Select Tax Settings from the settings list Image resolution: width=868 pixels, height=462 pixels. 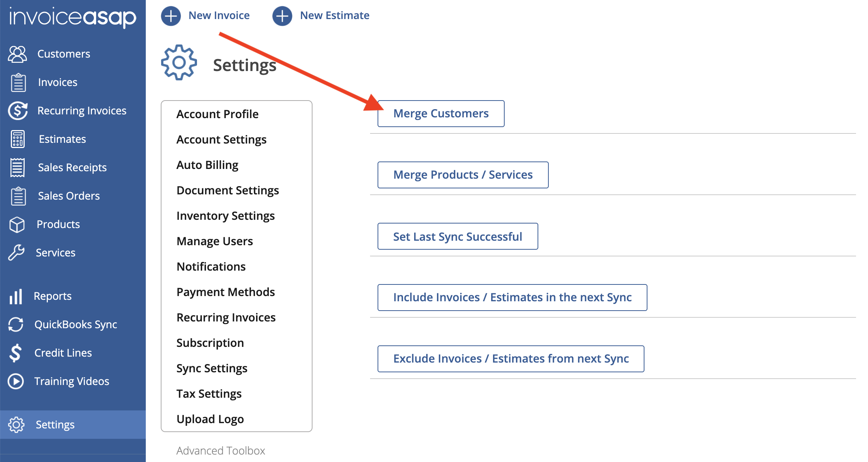click(x=209, y=393)
